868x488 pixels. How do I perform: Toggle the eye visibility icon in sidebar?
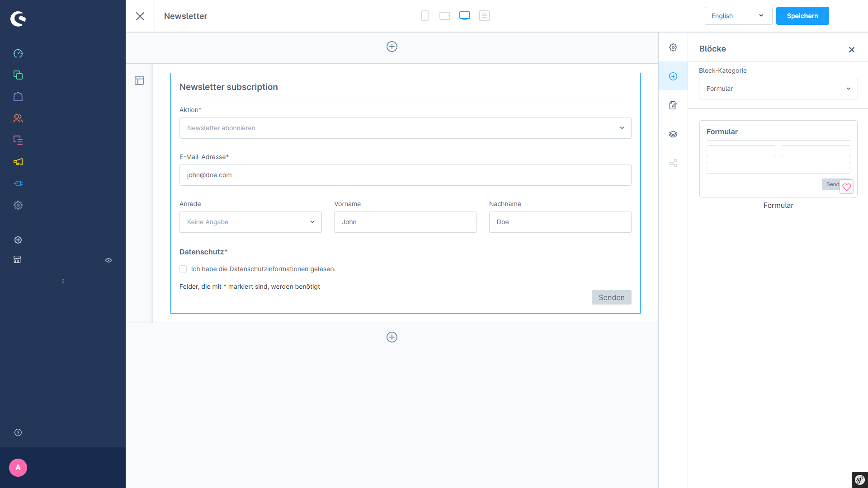point(108,260)
